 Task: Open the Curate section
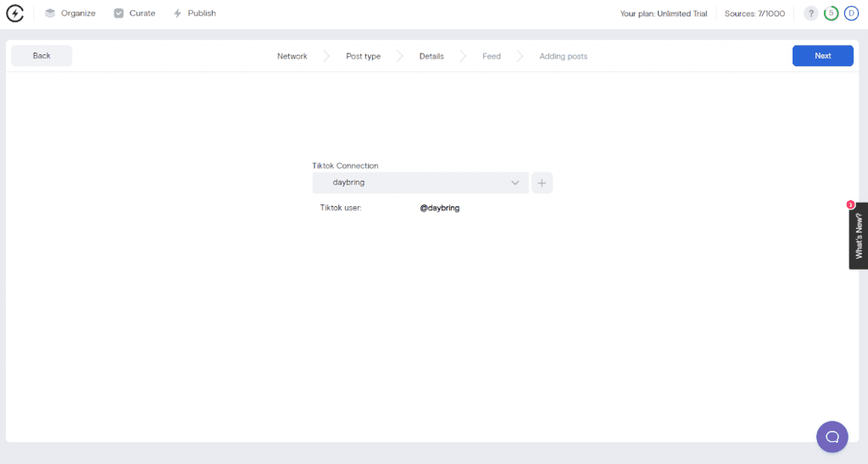(x=135, y=14)
